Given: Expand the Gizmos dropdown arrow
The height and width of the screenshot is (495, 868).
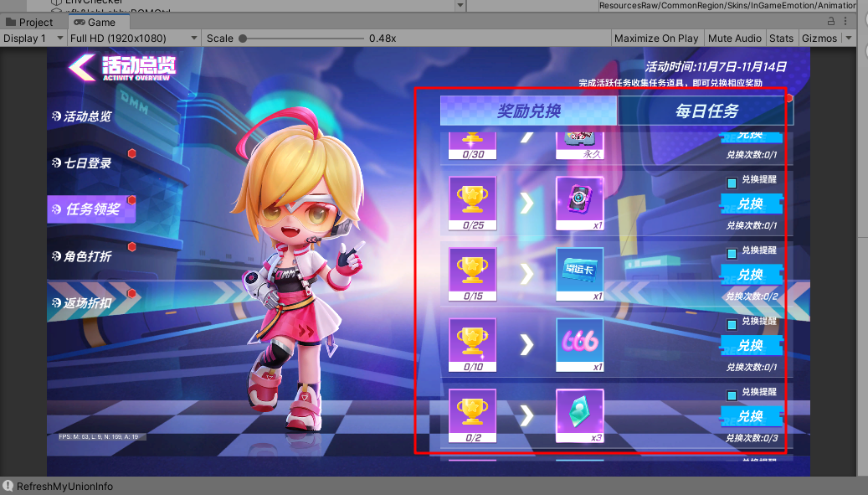Looking at the screenshot, I should click(x=849, y=39).
